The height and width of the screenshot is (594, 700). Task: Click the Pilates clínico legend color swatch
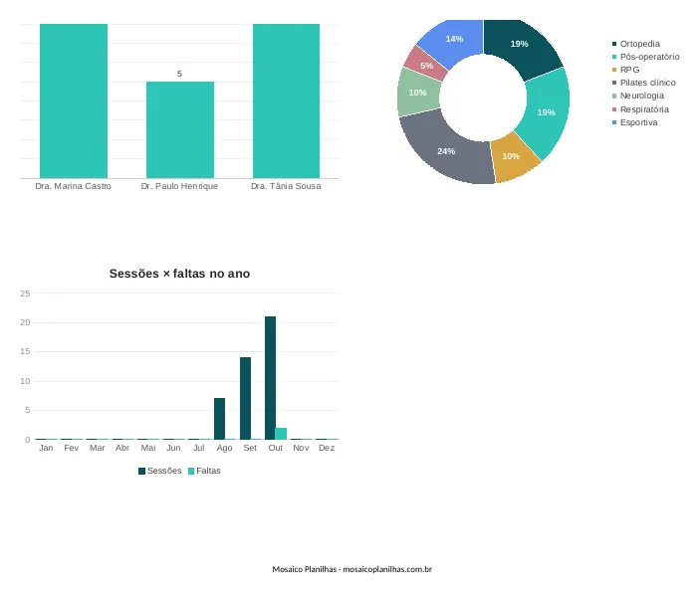[x=614, y=83]
